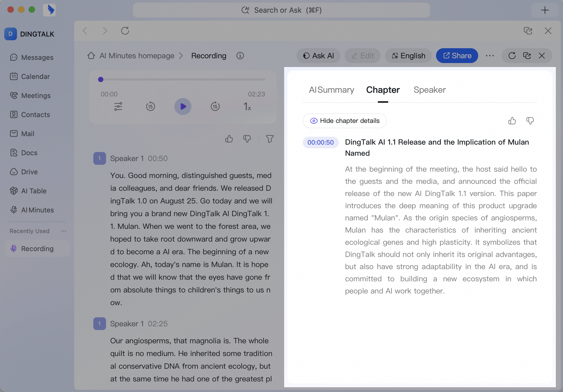
Task: Change playback speed from 1x
Action: (x=247, y=106)
